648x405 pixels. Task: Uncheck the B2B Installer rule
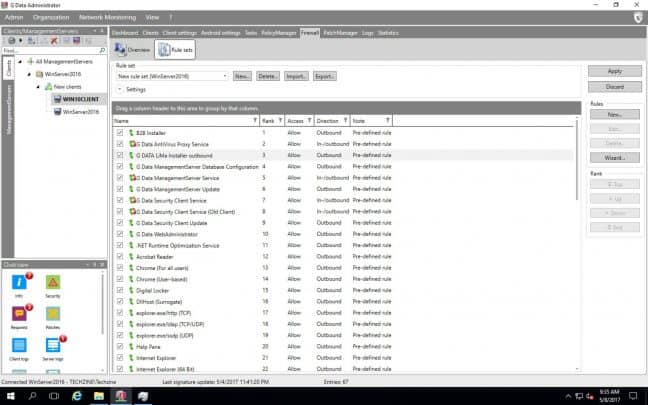point(120,133)
